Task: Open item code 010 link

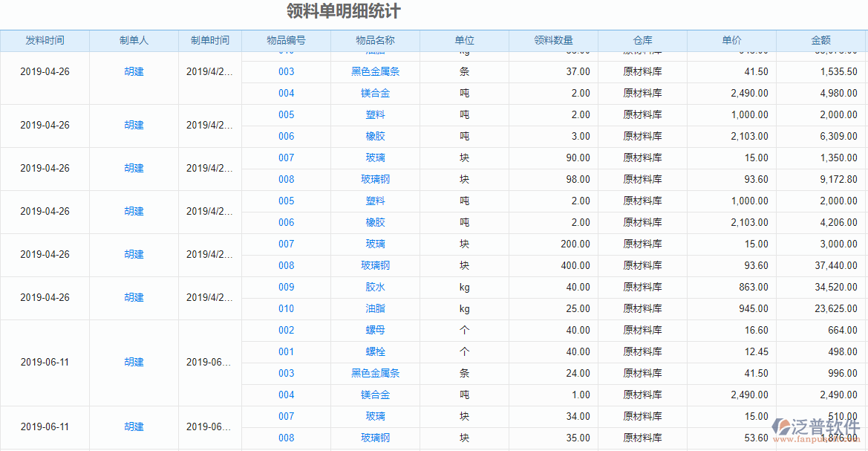Action: coord(286,308)
